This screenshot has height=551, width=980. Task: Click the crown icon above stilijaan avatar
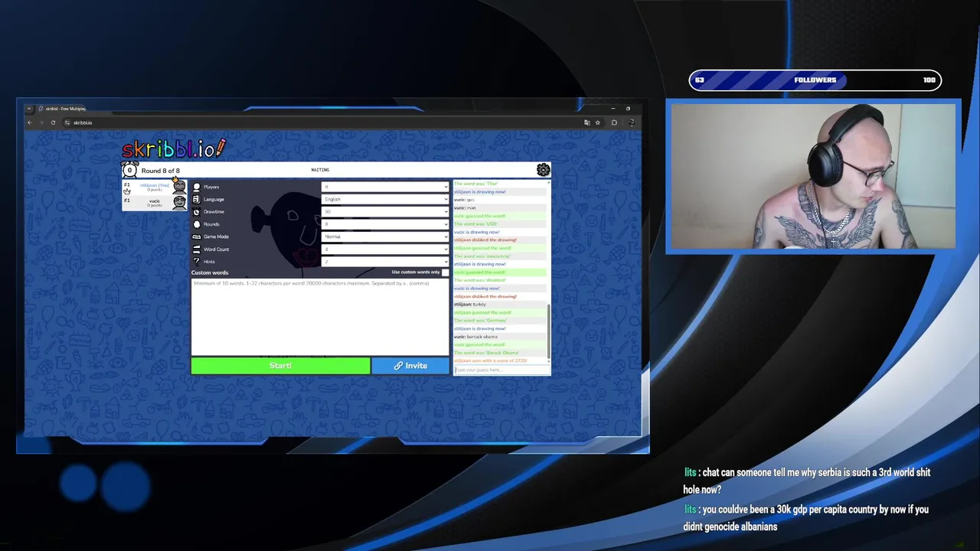[x=175, y=181]
